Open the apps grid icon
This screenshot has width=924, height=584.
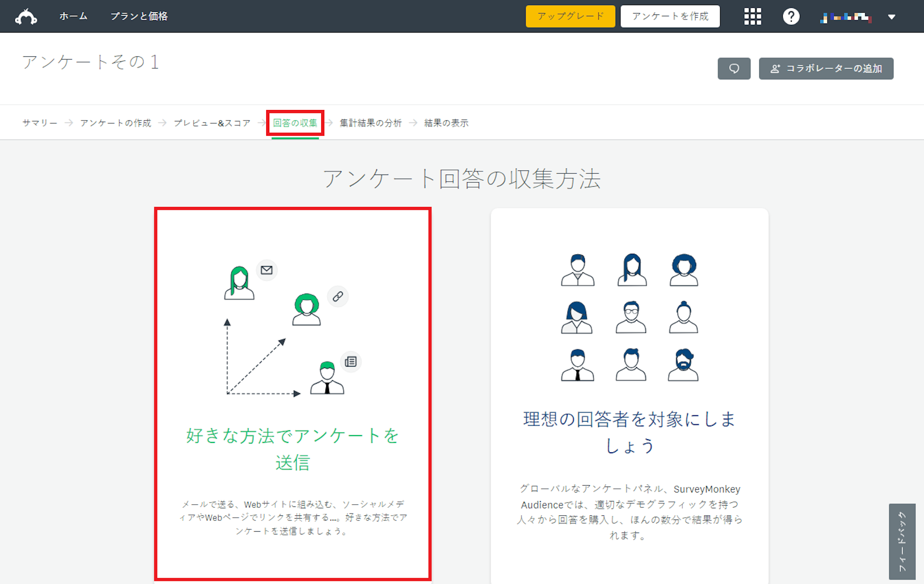point(753,17)
